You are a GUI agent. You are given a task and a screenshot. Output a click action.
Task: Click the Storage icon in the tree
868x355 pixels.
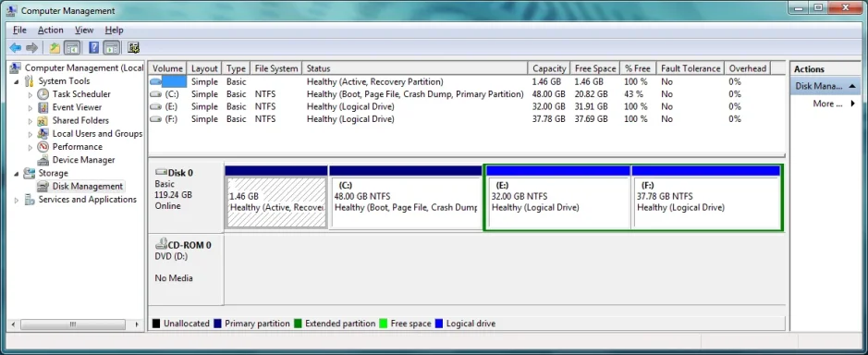coord(30,173)
